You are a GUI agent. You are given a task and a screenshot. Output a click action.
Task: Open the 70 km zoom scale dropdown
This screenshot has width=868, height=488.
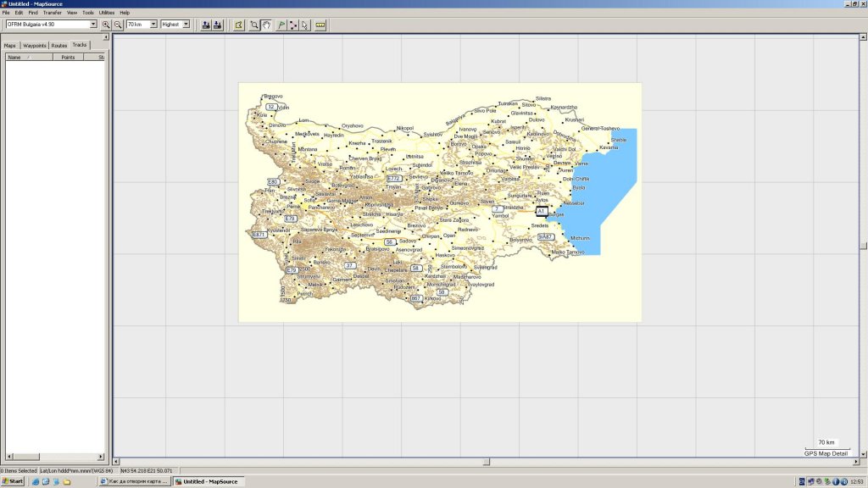153,25
